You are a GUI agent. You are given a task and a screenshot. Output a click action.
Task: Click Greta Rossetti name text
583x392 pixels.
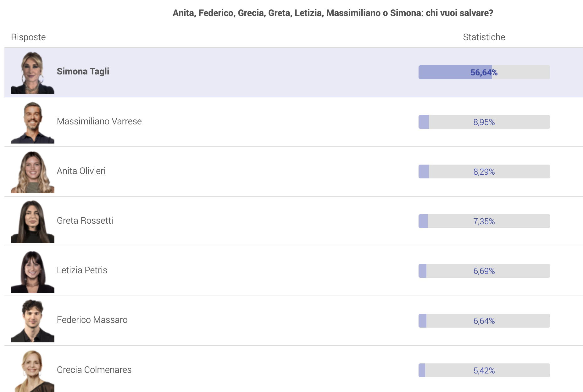(x=85, y=220)
